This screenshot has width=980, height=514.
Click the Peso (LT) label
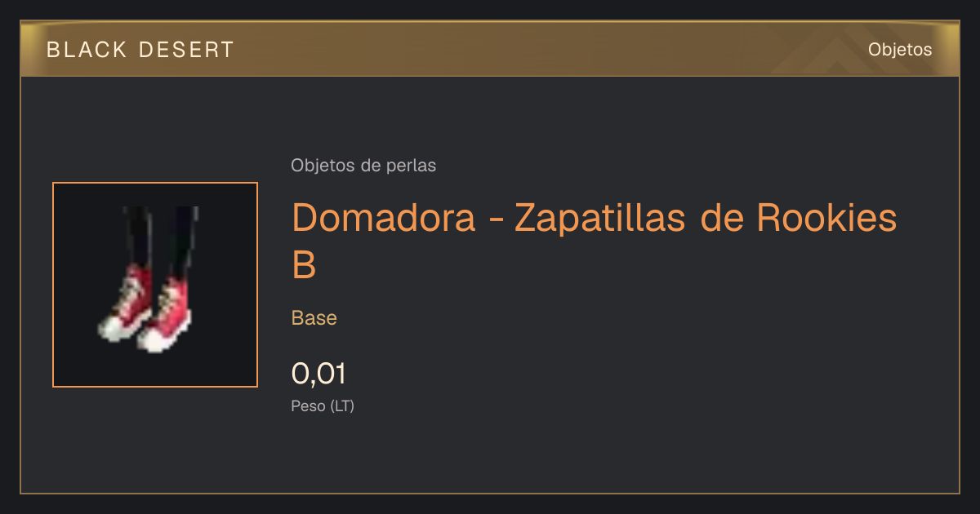click(323, 405)
